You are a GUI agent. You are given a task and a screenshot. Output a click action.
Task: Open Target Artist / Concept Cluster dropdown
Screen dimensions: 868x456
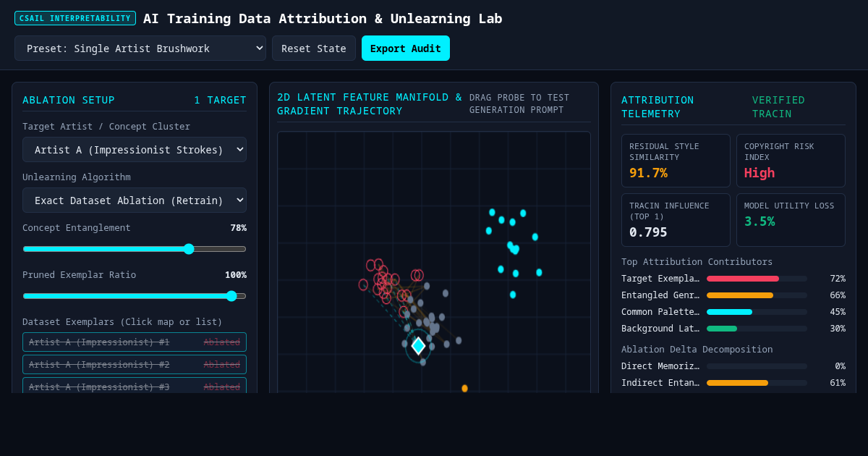(135, 150)
